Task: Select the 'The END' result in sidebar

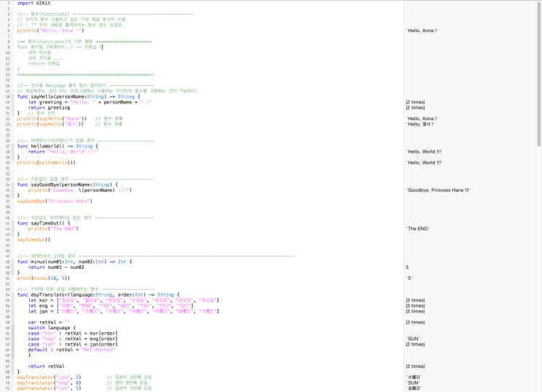Action: [417, 229]
